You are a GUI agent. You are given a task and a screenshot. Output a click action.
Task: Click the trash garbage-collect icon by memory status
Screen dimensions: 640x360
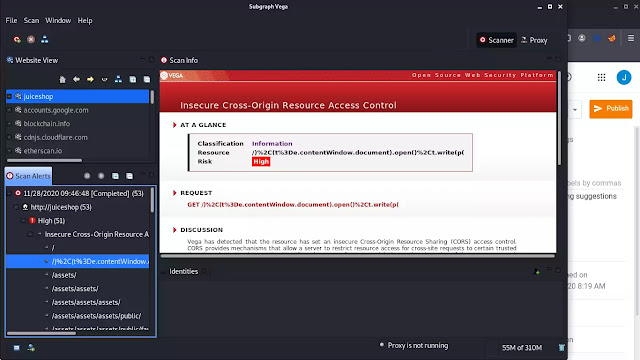[562, 347]
